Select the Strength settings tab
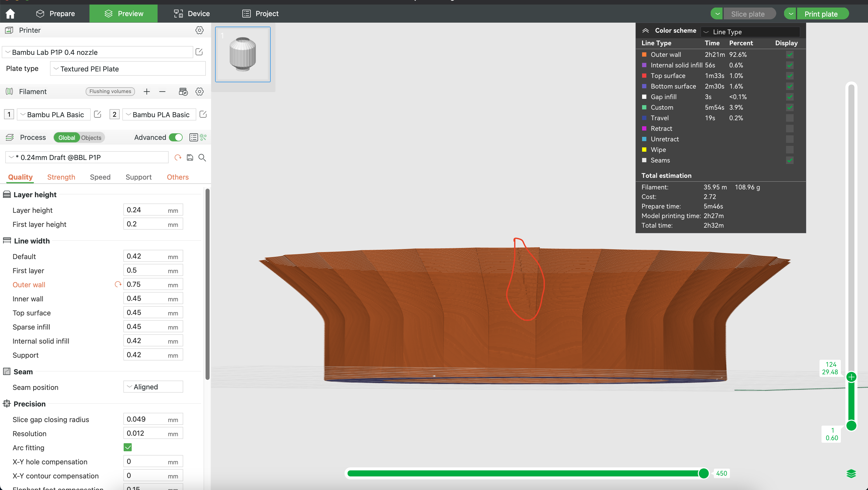 (x=61, y=177)
